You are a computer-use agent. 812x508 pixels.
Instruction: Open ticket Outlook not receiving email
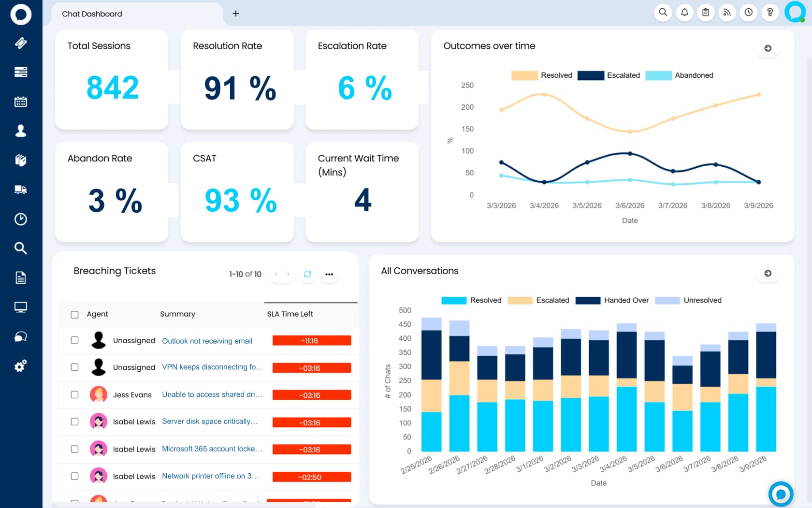pos(207,341)
